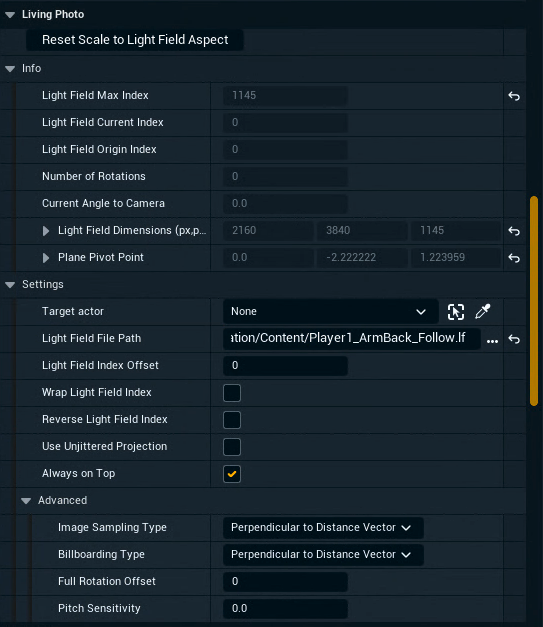Pick Target actor from scene eyedropper
Image resolution: width=543 pixels, height=627 pixels.
coord(483,312)
